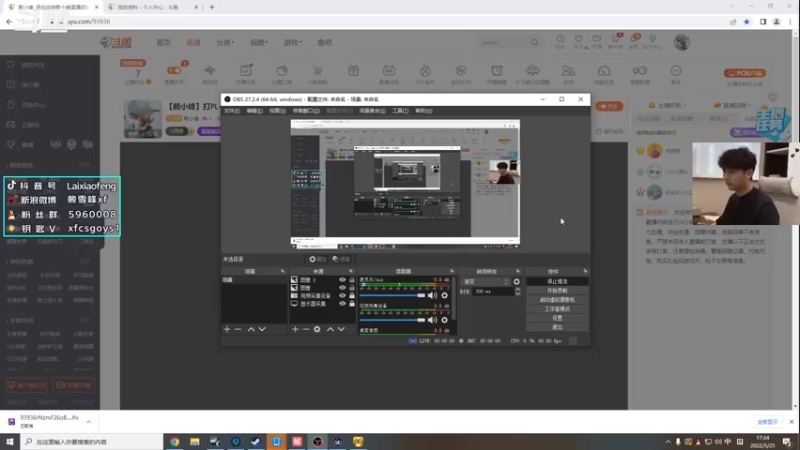
Task: Open OBS 视图 (View) menu
Action: (278, 111)
